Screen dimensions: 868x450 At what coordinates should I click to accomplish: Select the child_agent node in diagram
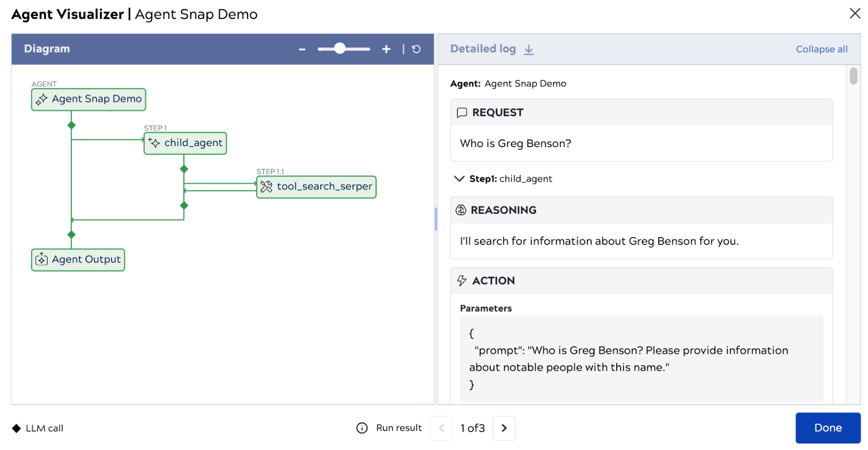click(x=185, y=143)
